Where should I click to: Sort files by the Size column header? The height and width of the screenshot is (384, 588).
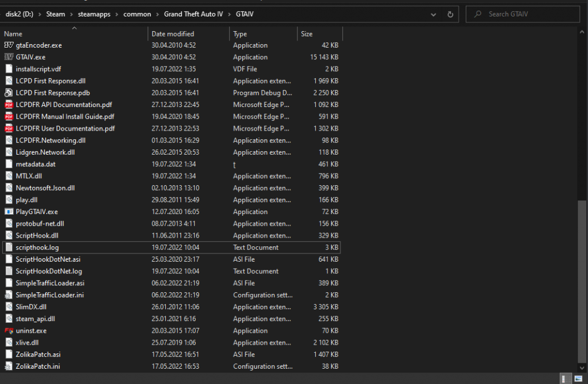tap(307, 34)
